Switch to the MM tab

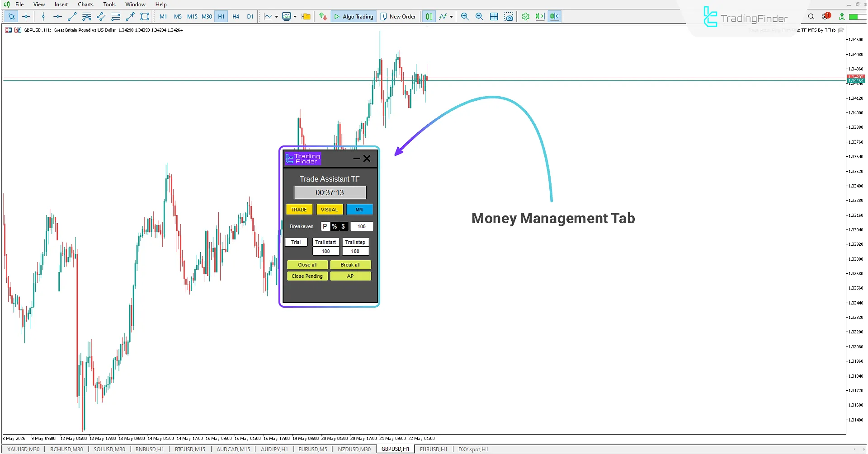click(359, 210)
